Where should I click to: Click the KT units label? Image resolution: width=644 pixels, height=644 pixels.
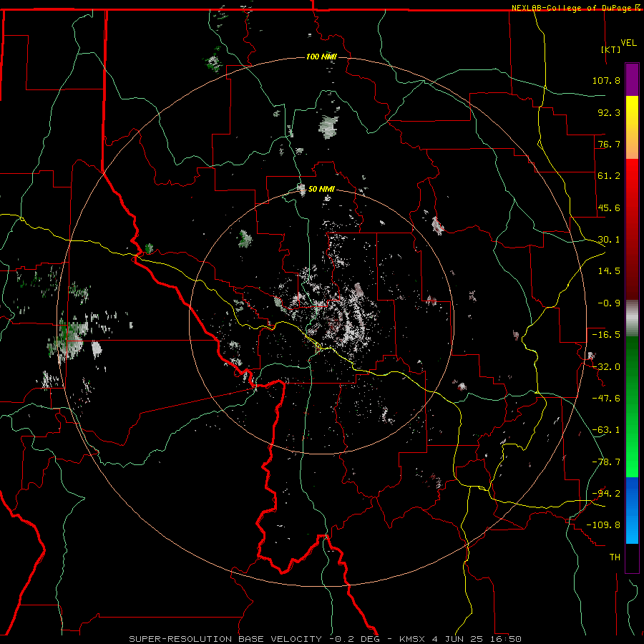[x=611, y=49]
